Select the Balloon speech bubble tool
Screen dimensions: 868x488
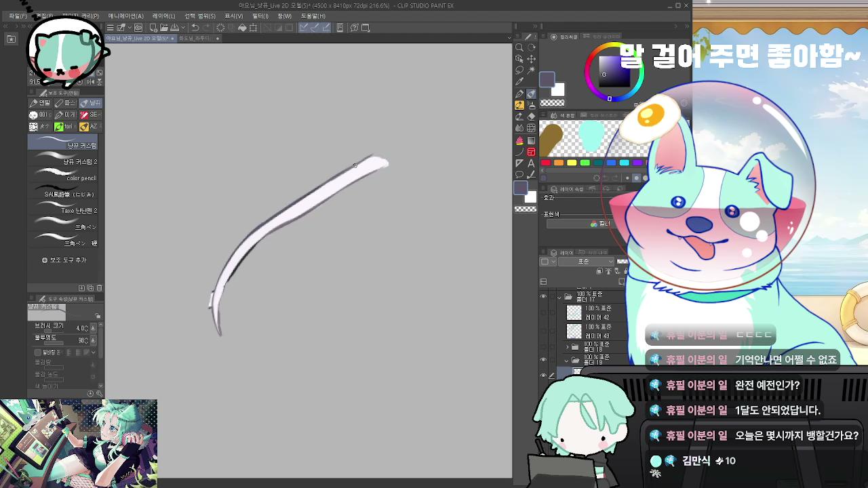click(x=519, y=175)
